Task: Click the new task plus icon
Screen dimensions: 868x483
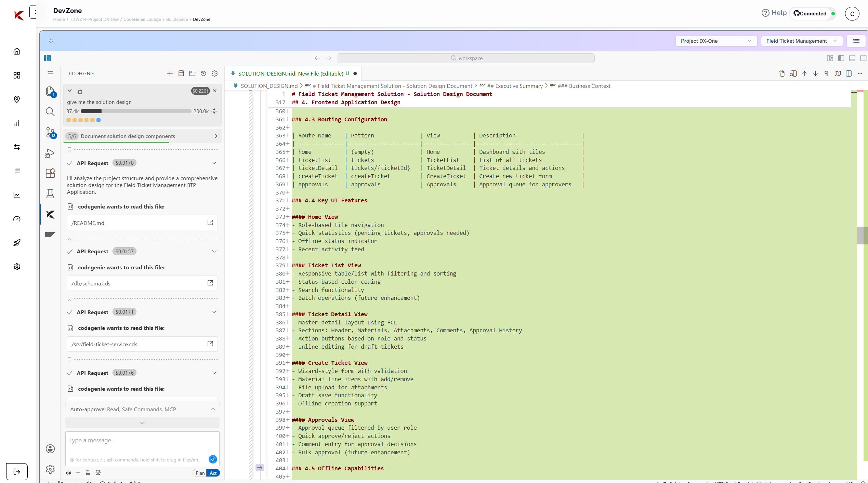Action: [x=170, y=73]
